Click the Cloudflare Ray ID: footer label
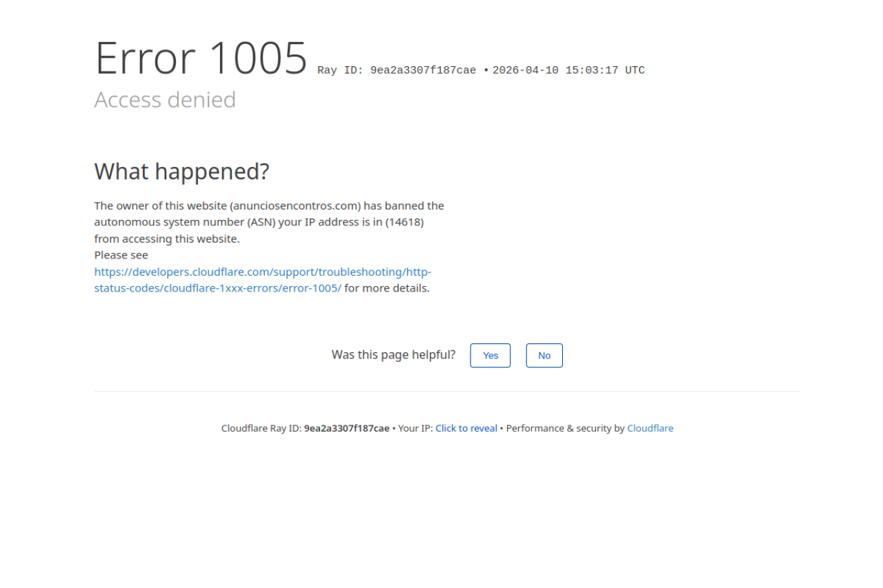This screenshot has width=883, height=588. coord(261,428)
